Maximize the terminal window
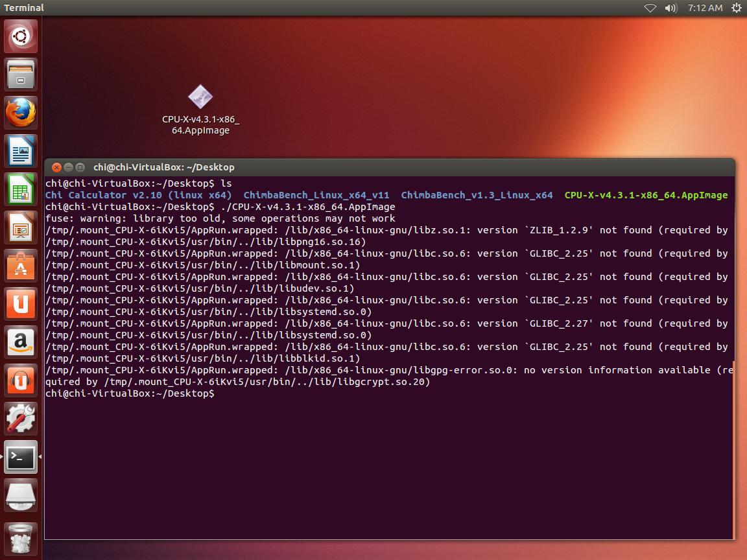Screen dimensions: 747x560 tap(80, 167)
